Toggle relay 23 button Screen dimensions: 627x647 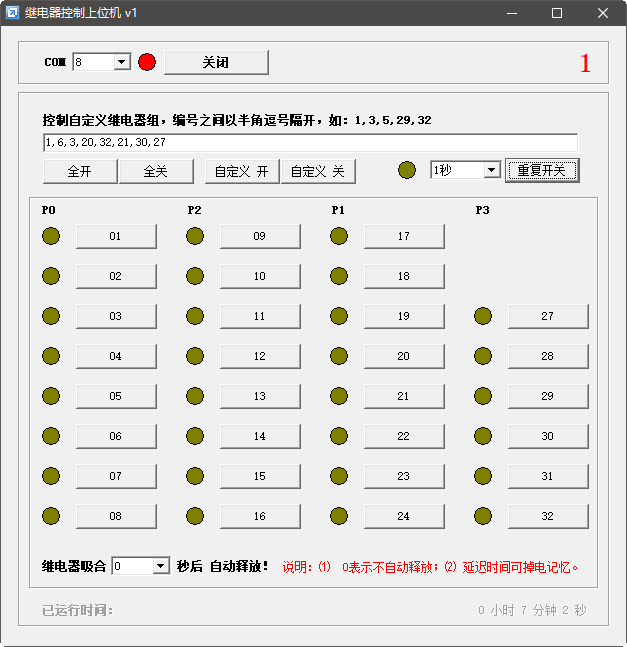click(404, 477)
